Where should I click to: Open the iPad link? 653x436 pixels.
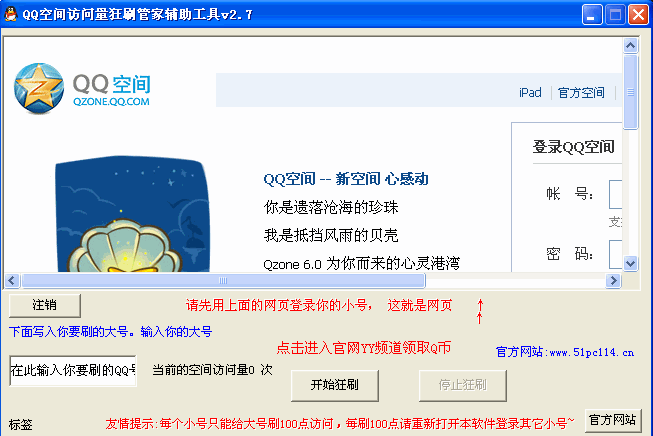point(530,92)
